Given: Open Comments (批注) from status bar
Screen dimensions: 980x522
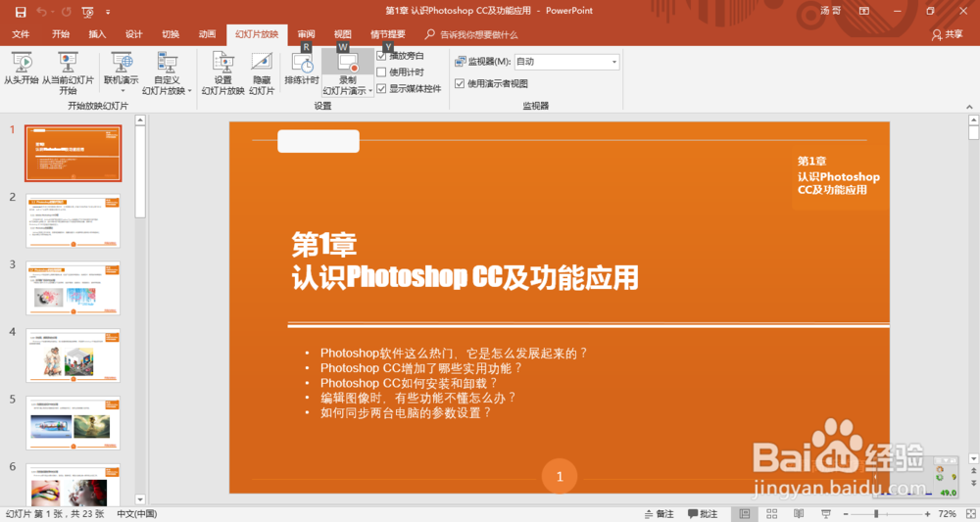Looking at the screenshot, I should [703, 514].
